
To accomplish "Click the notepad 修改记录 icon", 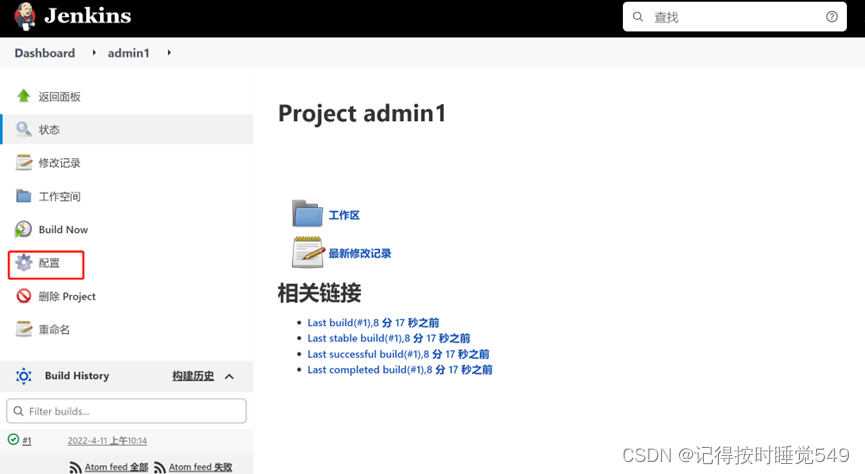I will [24, 162].
